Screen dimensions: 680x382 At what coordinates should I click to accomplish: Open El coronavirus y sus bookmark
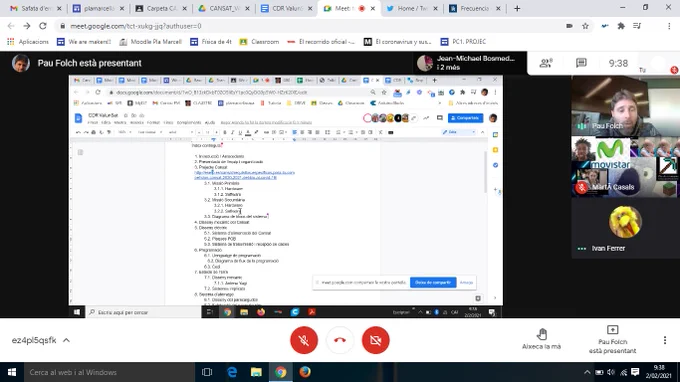point(398,42)
